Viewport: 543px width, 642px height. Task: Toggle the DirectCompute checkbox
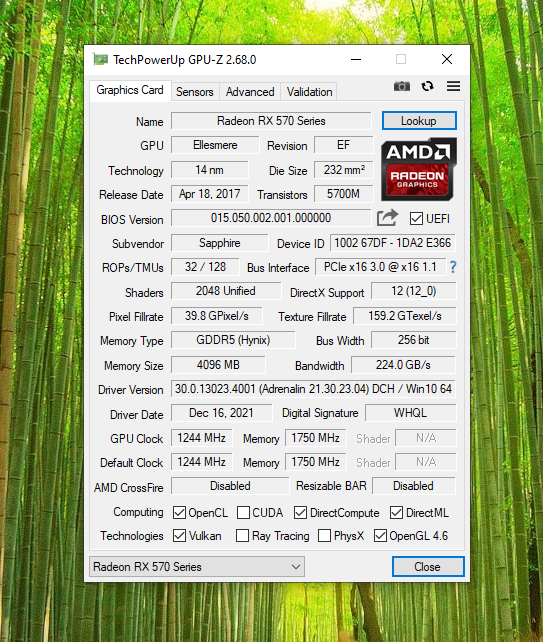(300, 513)
